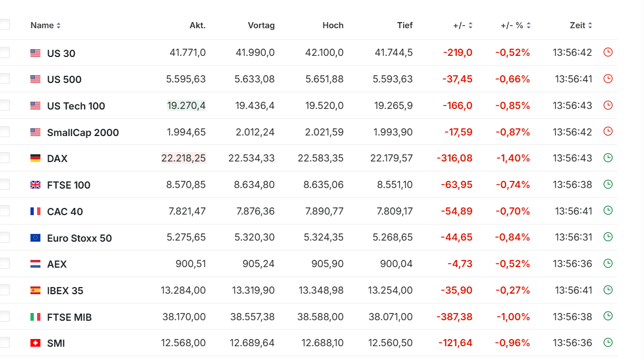Sort by the +/- % column arrows
Image resolution: width=644 pixels, height=360 pixels.
(528, 25)
